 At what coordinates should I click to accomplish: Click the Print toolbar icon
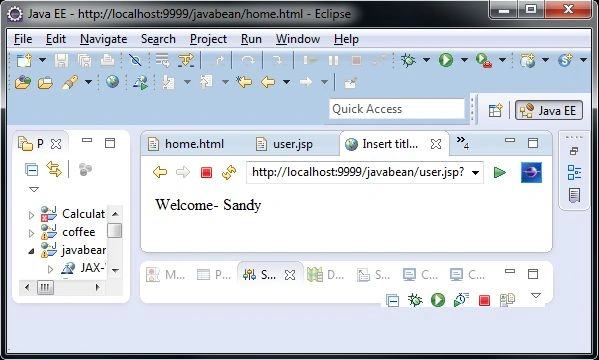107,60
